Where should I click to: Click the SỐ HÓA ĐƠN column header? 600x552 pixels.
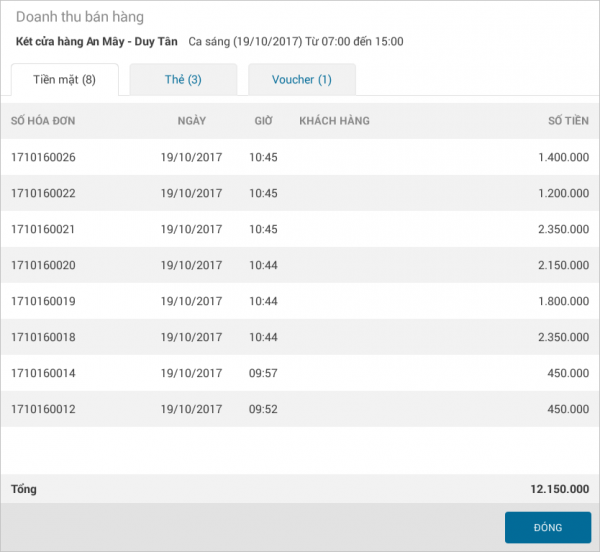tap(43, 121)
